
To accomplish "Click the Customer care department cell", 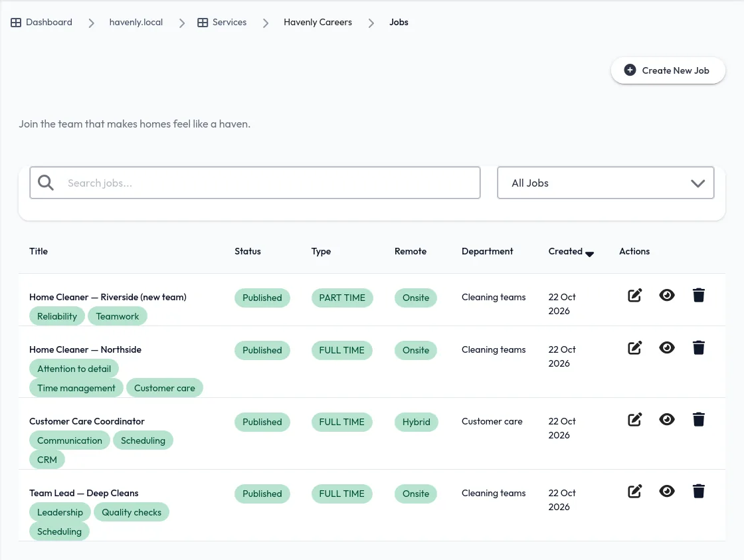I will point(492,421).
